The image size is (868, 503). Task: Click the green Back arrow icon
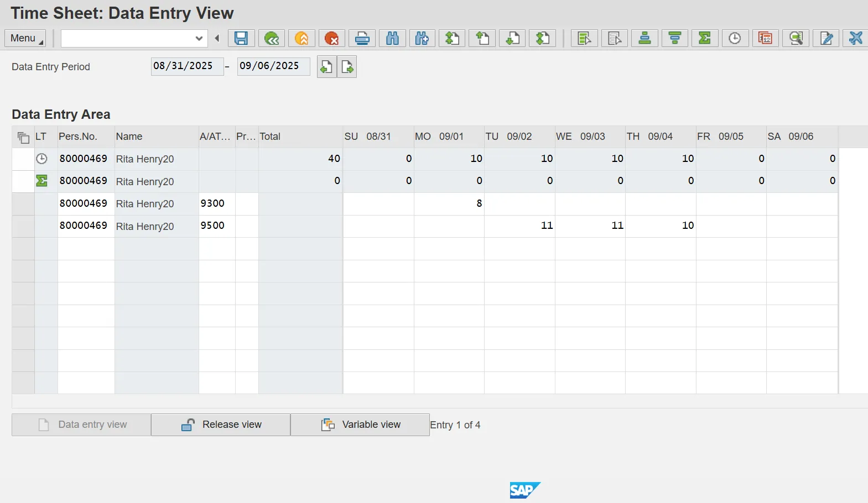pyautogui.click(x=272, y=38)
